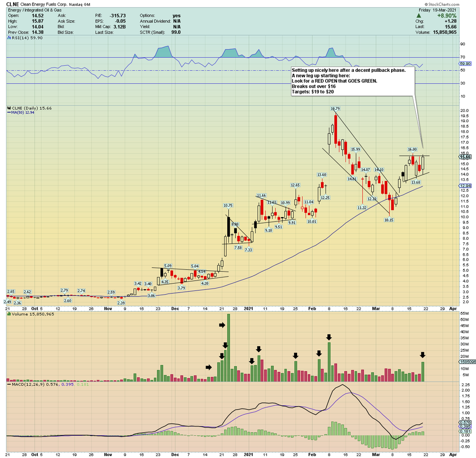Click the 0.395 MACD signal axis marker
Image resolution: width=476 pixels, height=458 pixels.
pos(465,427)
